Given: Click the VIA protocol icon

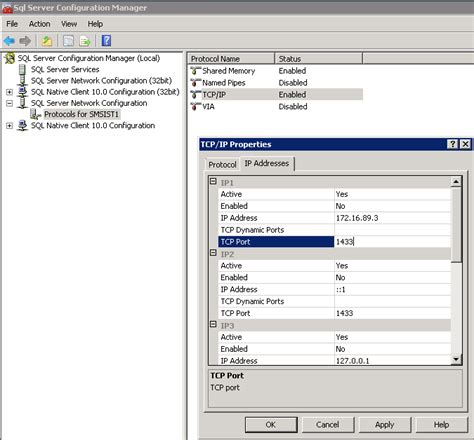Looking at the screenshot, I should (196, 107).
